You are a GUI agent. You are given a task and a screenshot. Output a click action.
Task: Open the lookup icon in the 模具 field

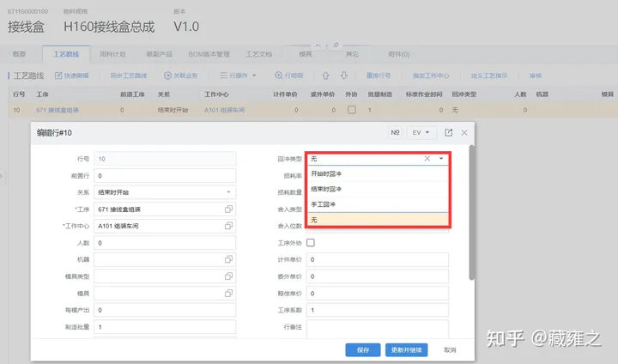click(229, 293)
